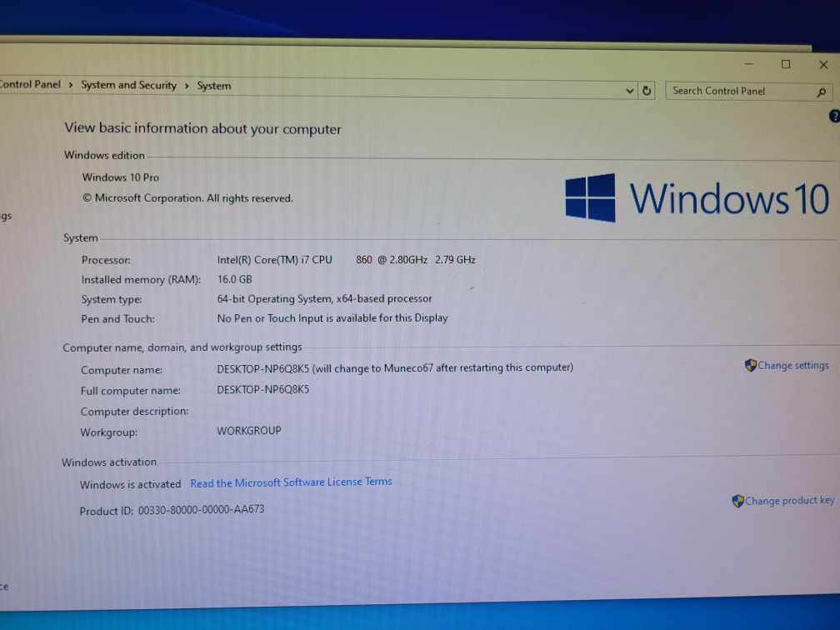Open the chevron after System and Security
This screenshot has width=840, height=630.
coord(187,86)
